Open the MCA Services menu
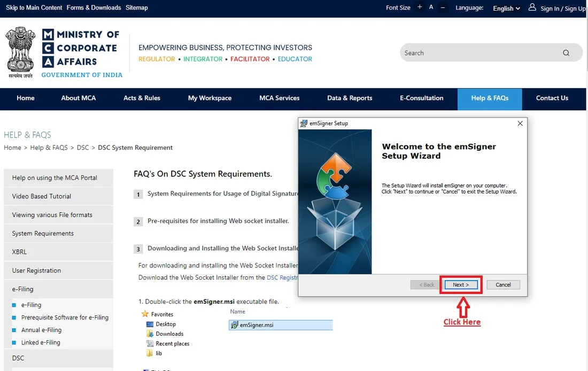The image size is (588, 371). pyautogui.click(x=280, y=98)
